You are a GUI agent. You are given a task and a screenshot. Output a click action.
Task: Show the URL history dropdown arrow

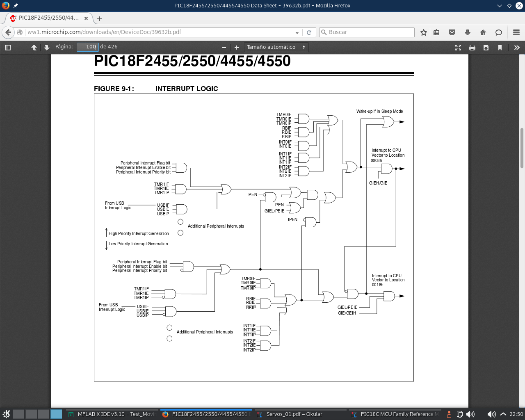point(297,32)
